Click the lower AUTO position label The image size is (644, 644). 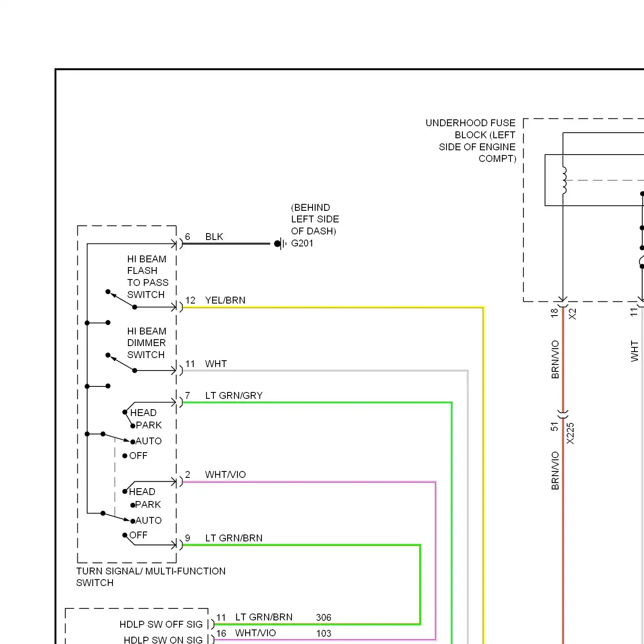[149, 521]
